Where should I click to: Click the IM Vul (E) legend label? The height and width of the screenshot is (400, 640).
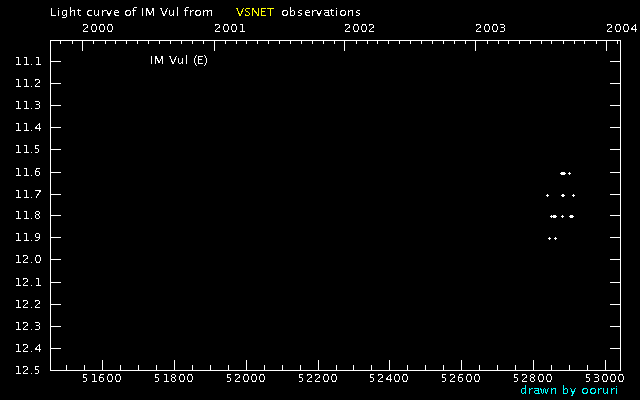(x=179, y=60)
